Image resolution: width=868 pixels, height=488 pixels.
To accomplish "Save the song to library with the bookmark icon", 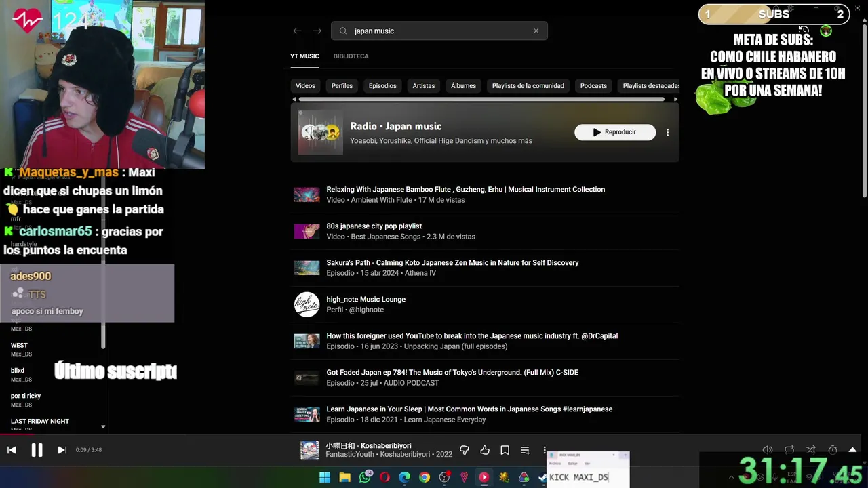I will (x=505, y=450).
